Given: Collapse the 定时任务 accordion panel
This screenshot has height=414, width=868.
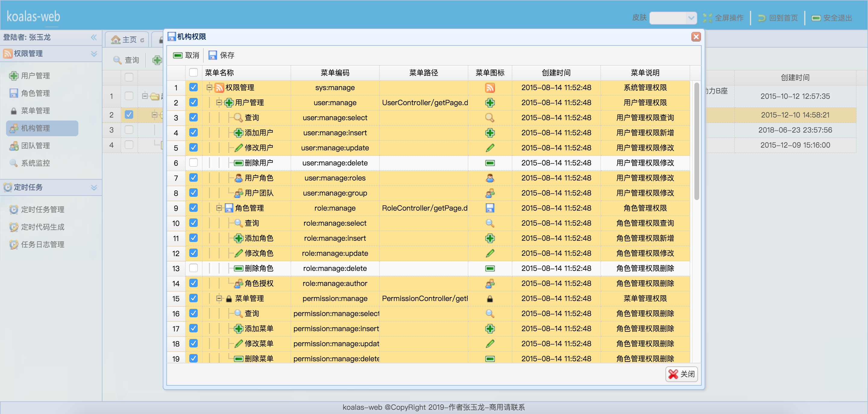Looking at the screenshot, I should pos(94,188).
